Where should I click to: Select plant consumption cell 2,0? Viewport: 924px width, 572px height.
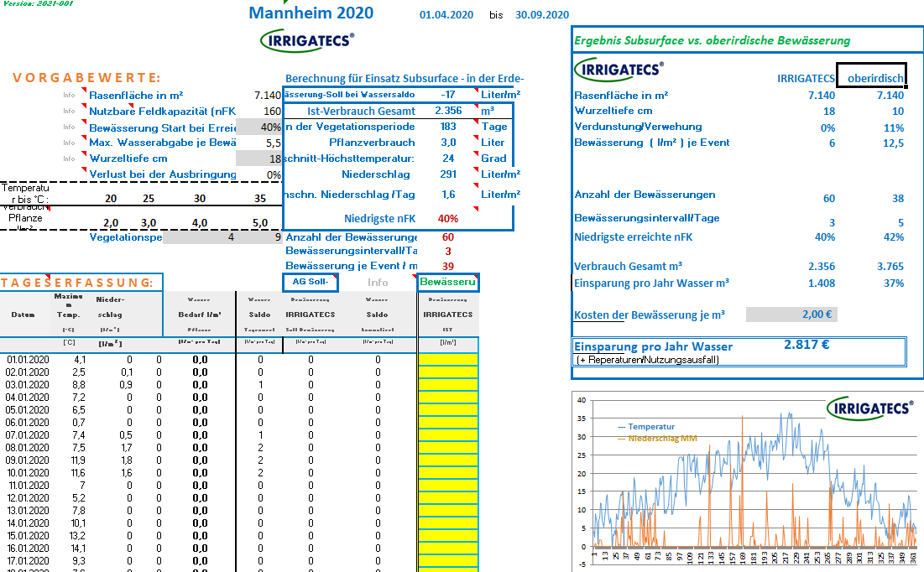111,222
